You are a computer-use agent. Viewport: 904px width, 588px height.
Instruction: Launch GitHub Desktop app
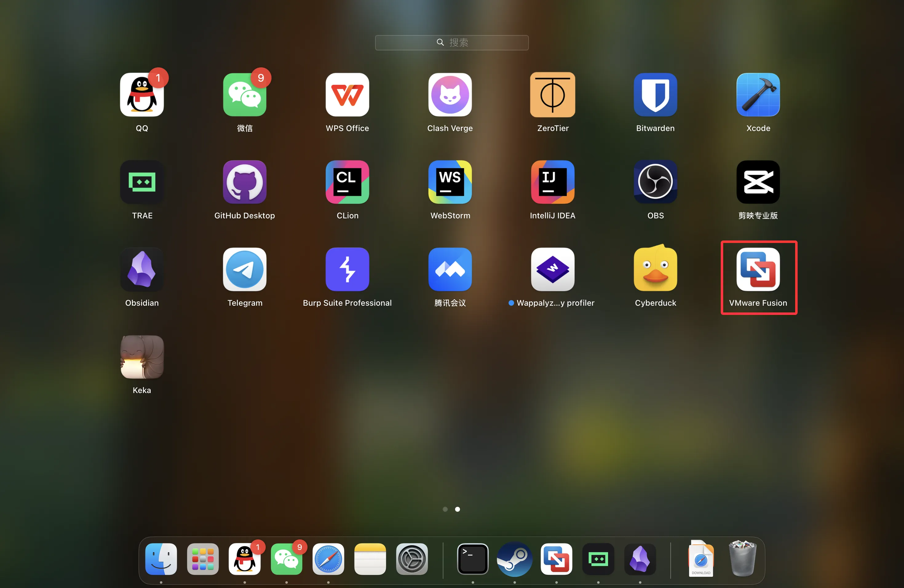click(x=245, y=182)
